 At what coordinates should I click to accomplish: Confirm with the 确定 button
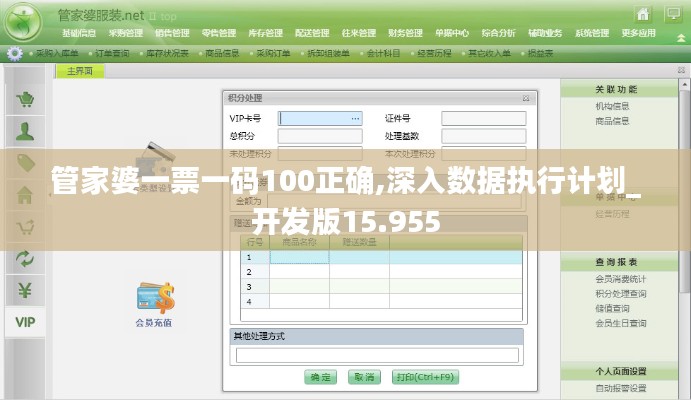tap(320, 377)
